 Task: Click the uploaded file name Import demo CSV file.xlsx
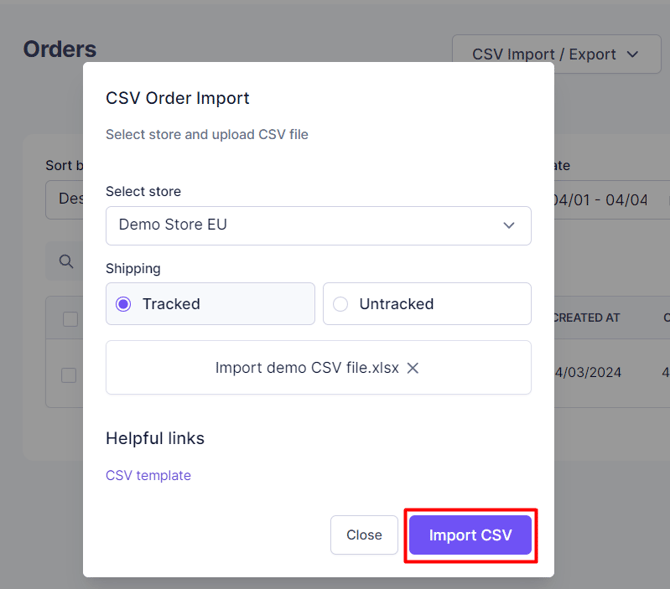306,368
